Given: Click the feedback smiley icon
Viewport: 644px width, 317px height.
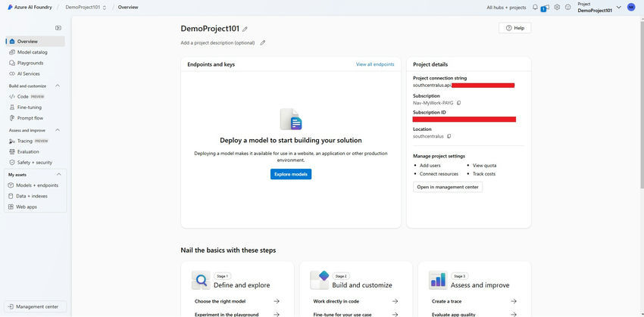Looking at the screenshot, I should click(568, 7).
